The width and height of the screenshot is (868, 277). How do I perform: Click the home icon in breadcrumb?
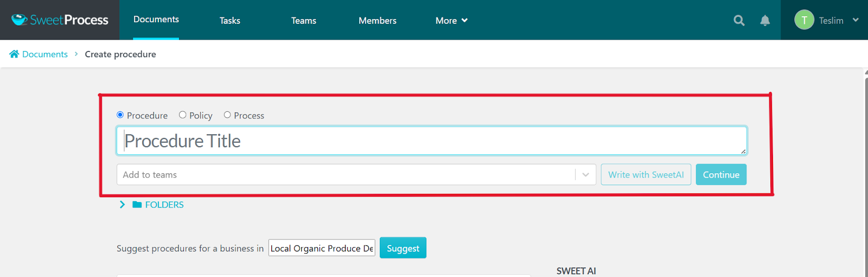[14, 54]
